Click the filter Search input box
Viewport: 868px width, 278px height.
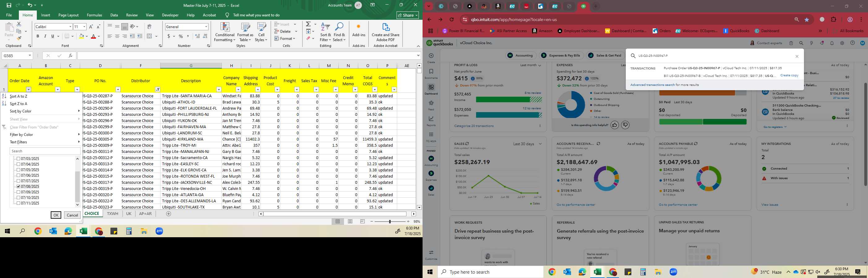coord(45,151)
